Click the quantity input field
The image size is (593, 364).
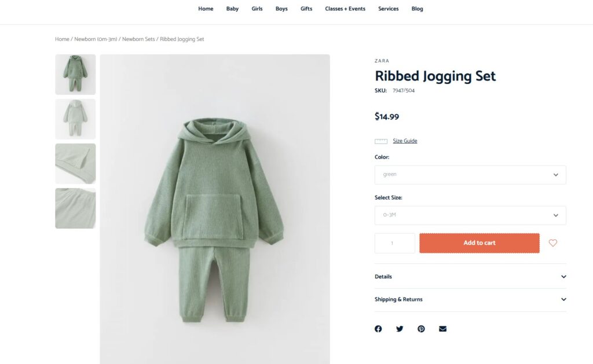click(394, 243)
